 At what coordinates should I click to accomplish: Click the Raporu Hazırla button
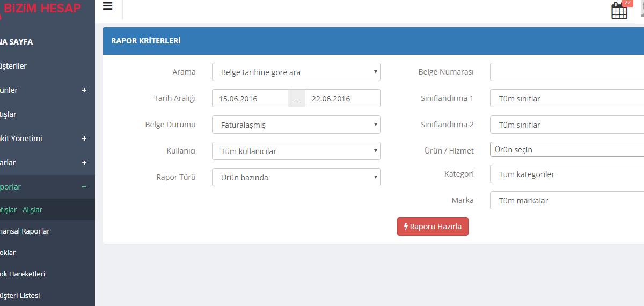433,227
